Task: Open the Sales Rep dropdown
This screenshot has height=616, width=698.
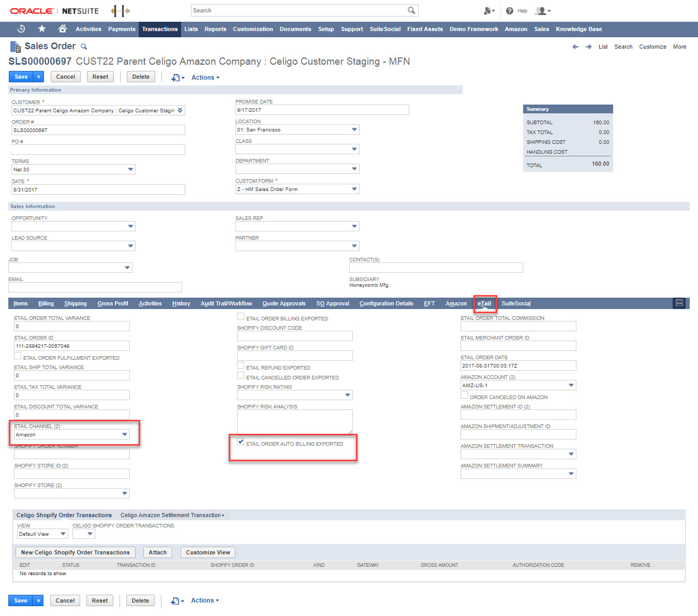Action: [354, 226]
